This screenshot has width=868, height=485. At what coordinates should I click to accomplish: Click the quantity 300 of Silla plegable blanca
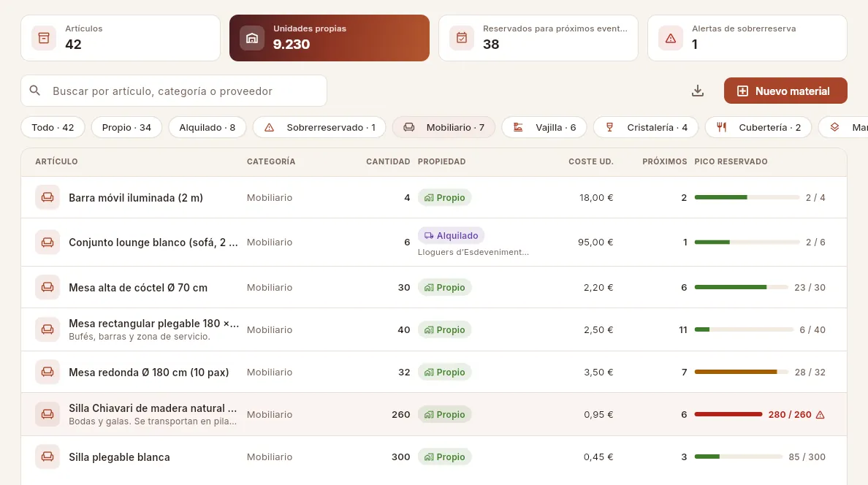(x=401, y=457)
